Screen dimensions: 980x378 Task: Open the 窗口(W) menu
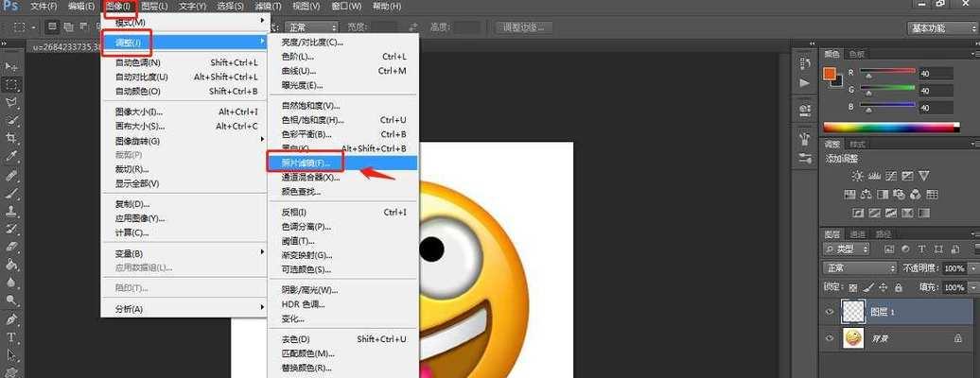(346, 7)
